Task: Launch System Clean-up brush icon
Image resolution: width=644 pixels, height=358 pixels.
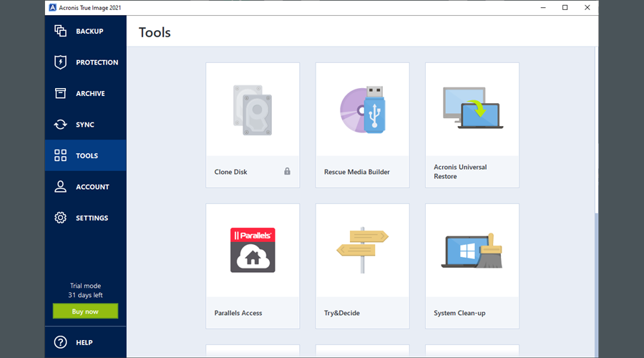Action: click(x=472, y=251)
